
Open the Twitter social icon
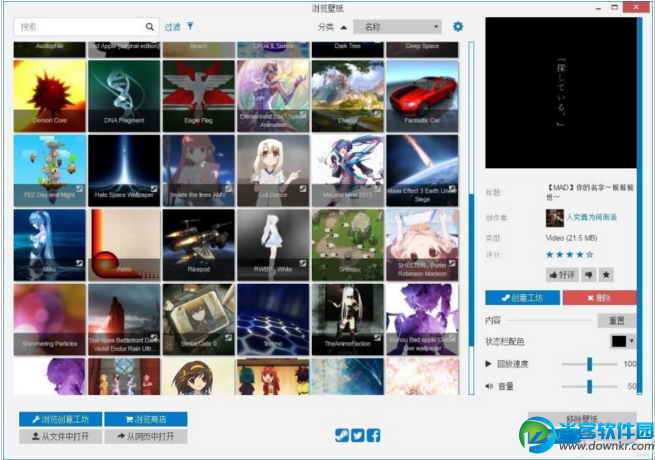(x=358, y=435)
